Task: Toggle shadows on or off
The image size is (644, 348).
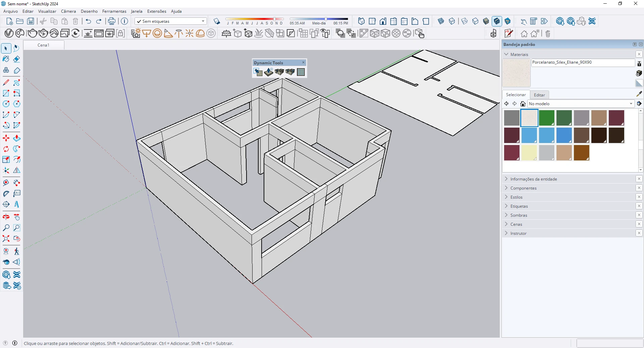Action: click(217, 21)
